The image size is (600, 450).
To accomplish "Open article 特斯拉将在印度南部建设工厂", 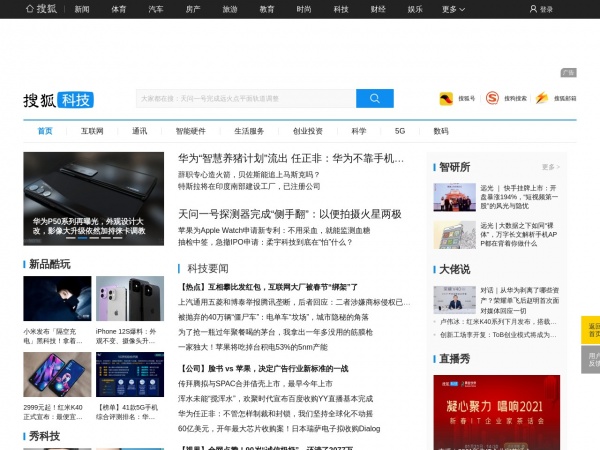I will coord(249,186).
